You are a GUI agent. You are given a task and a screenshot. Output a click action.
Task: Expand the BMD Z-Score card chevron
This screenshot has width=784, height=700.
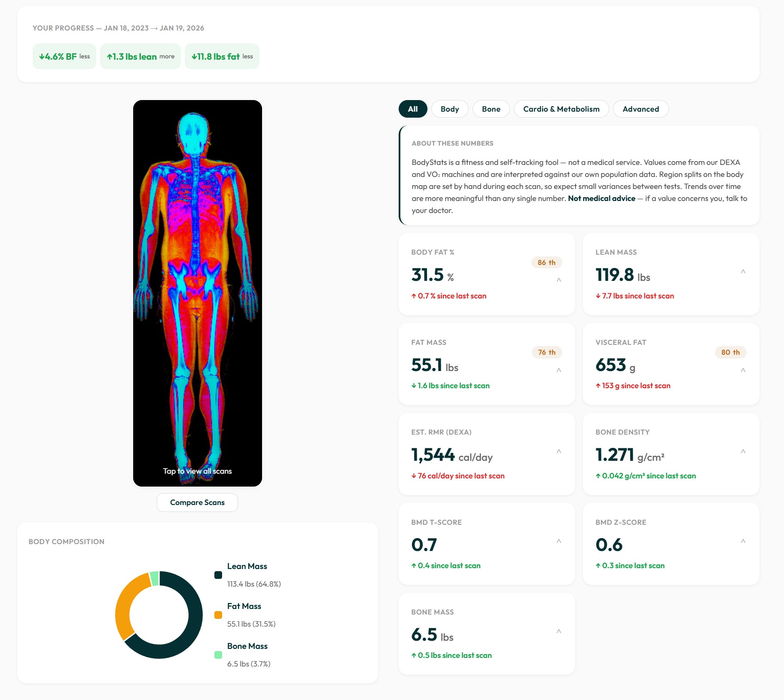(x=743, y=541)
